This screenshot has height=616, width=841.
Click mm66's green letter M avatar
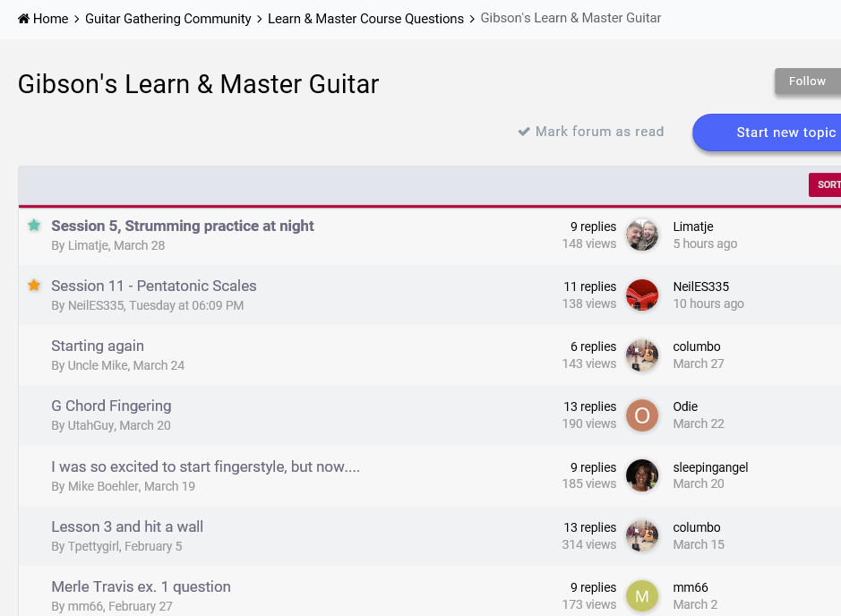[x=642, y=595]
